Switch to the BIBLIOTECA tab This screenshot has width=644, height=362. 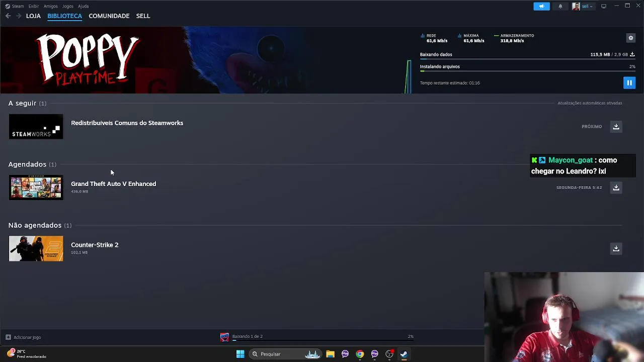tap(64, 16)
